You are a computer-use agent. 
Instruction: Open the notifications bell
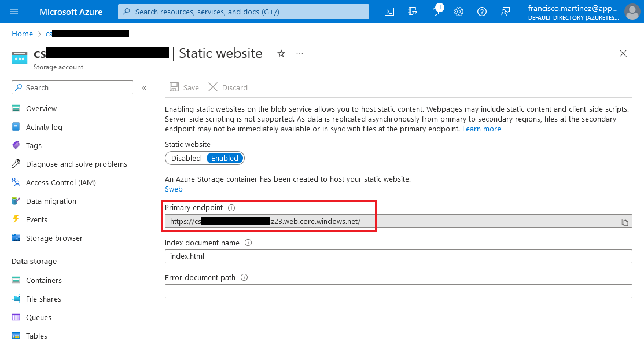click(436, 12)
